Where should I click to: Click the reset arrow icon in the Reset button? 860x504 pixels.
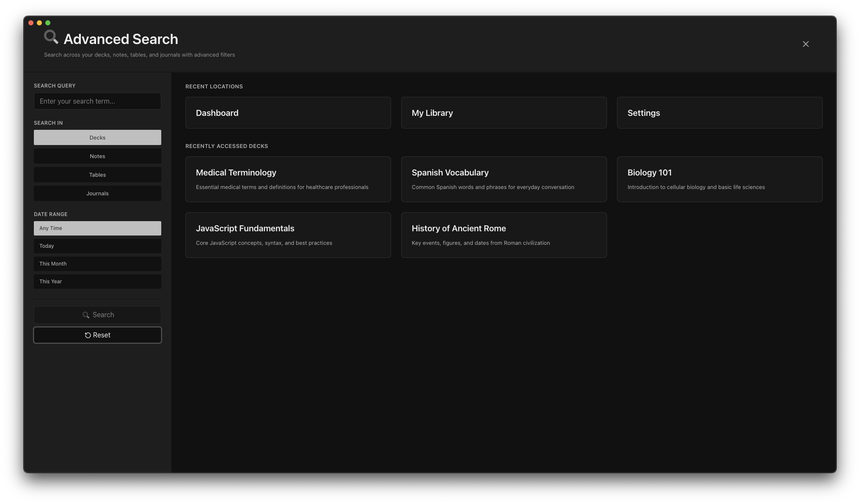(x=88, y=335)
